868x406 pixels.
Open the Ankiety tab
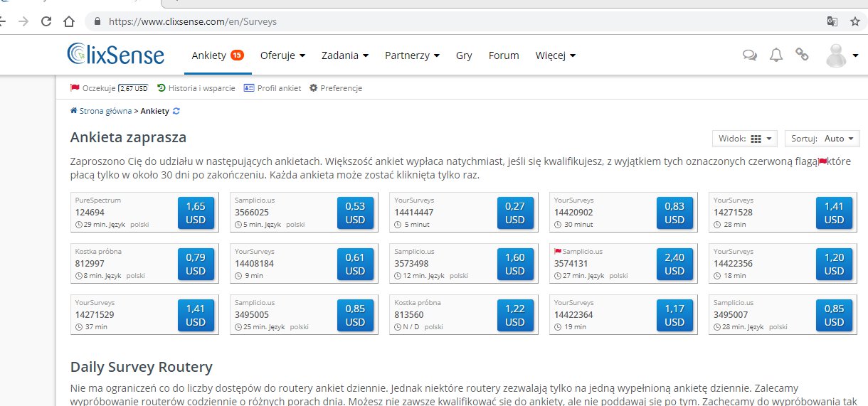tap(217, 55)
